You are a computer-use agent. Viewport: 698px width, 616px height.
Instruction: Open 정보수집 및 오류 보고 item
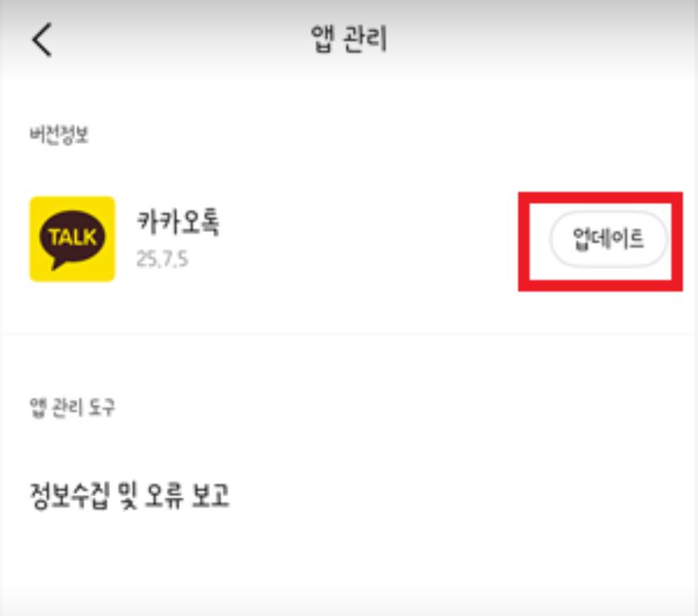[x=349, y=495]
